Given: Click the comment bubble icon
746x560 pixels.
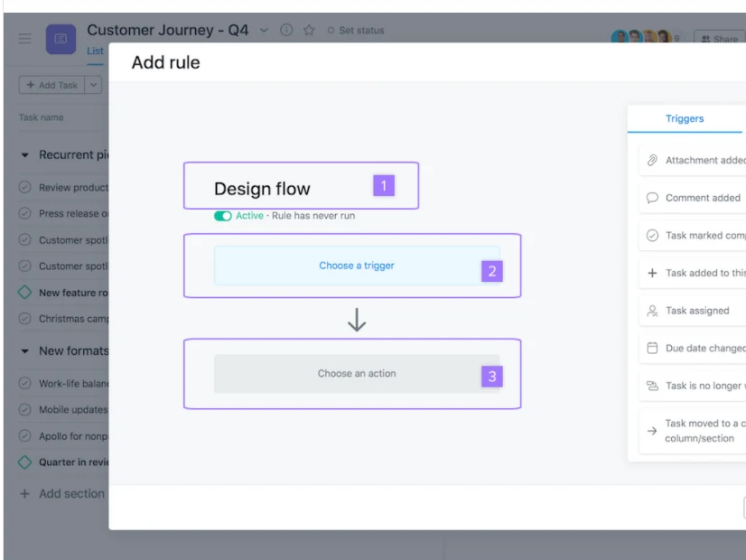Looking at the screenshot, I should coord(652,198).
